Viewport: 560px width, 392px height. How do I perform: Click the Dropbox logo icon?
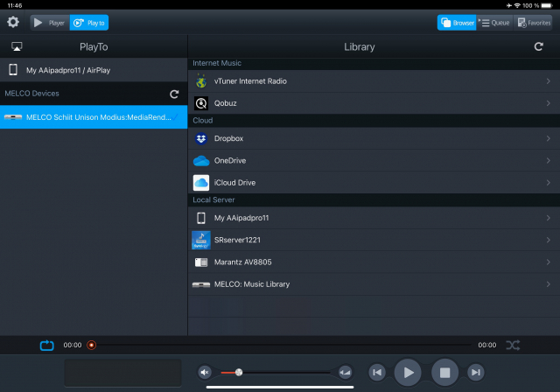[201, 138]
